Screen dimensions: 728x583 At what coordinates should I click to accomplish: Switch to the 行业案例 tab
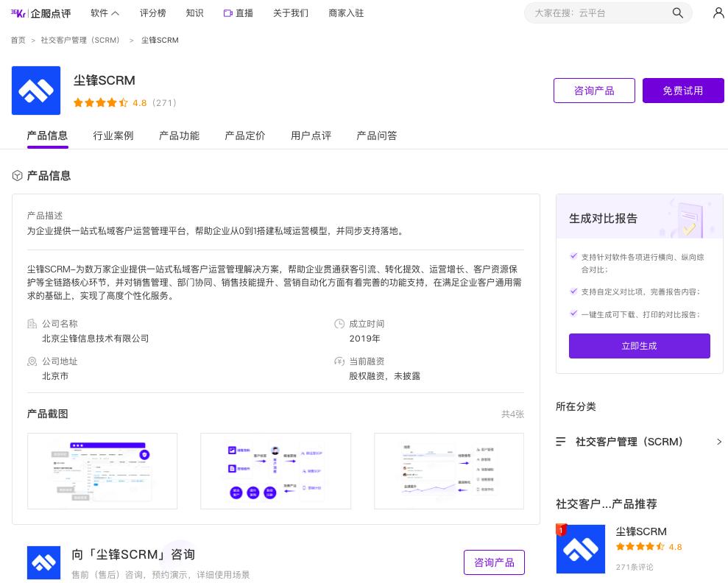[113, 135]
